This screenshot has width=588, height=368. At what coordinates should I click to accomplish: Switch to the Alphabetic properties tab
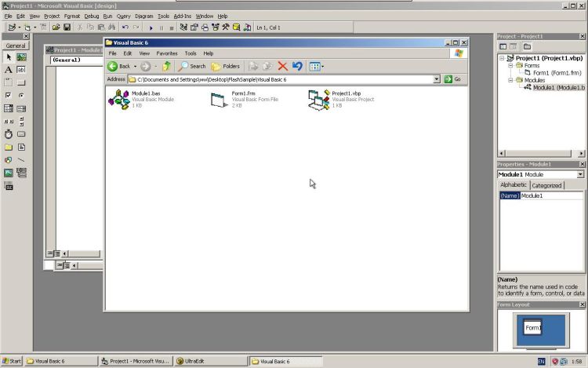coord(514,185)
